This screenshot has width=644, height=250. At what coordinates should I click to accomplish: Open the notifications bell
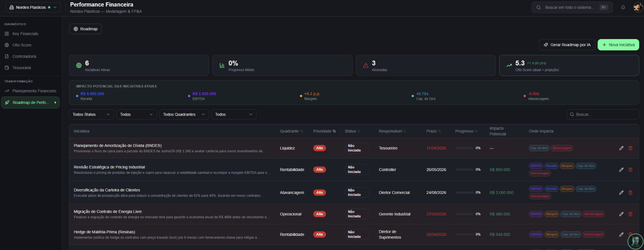pyautogui.click(x=623, y=7)
